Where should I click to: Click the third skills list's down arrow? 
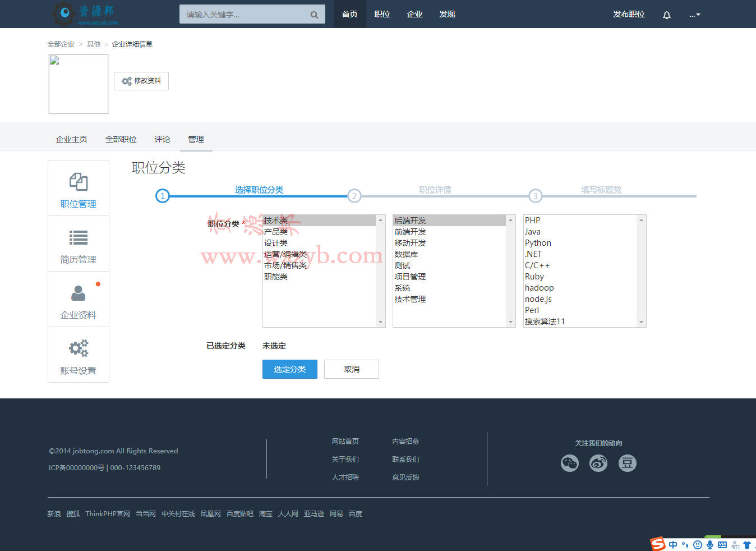(x=642, y=322)
